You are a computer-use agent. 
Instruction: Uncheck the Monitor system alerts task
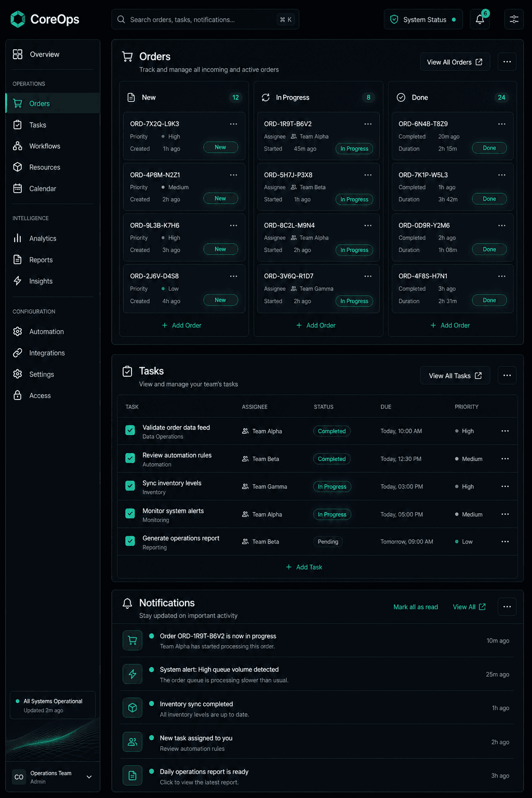click(x=130, y=513)
